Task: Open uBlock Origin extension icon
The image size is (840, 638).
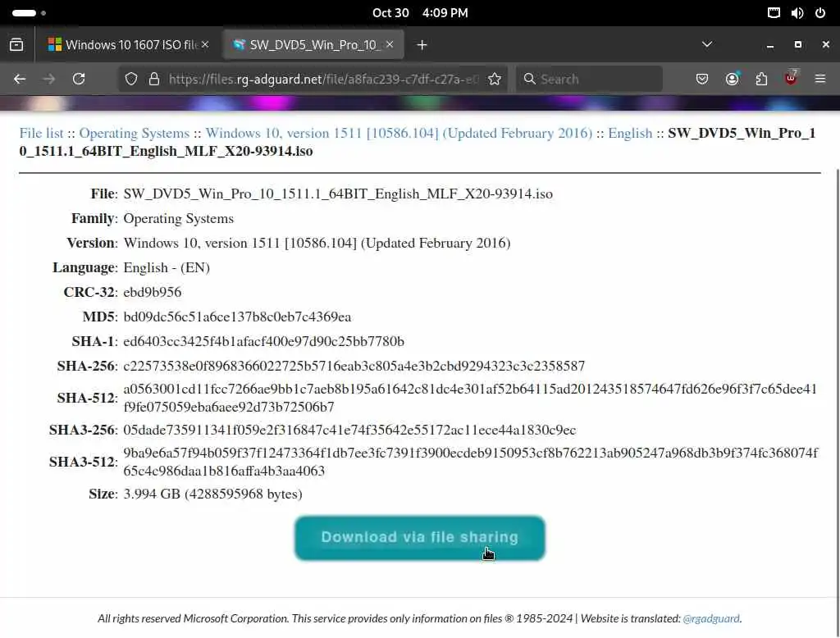Action: coord(792,78)
